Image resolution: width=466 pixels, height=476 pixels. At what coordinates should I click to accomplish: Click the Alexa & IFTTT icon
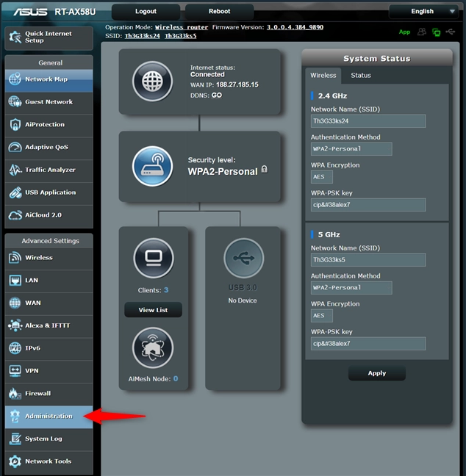pyautogui.click(x=15, y=325)
